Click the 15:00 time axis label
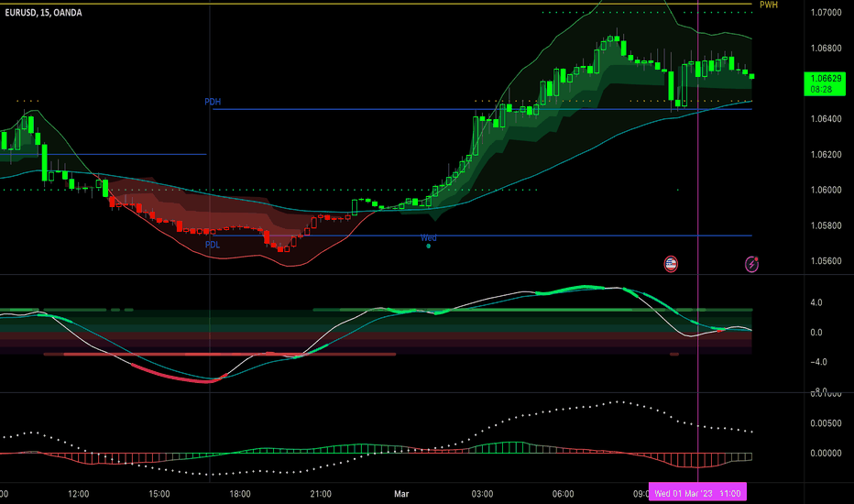Image resolution: width=854 pixels, height=504 pixels. tap(159, 494)
